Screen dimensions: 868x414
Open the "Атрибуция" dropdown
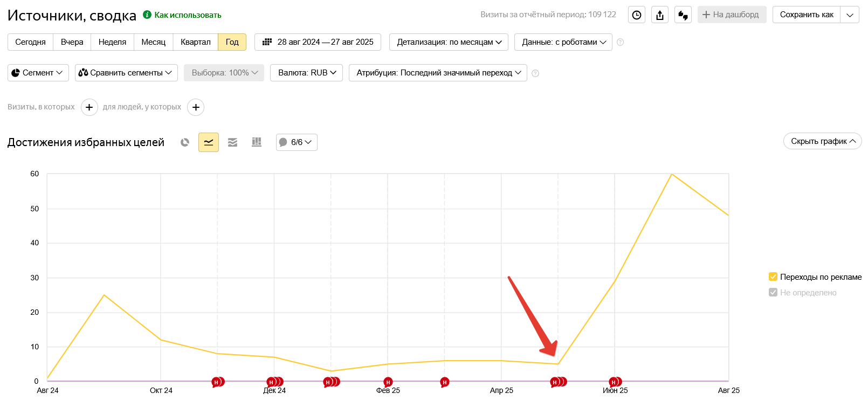coord(438,73)
